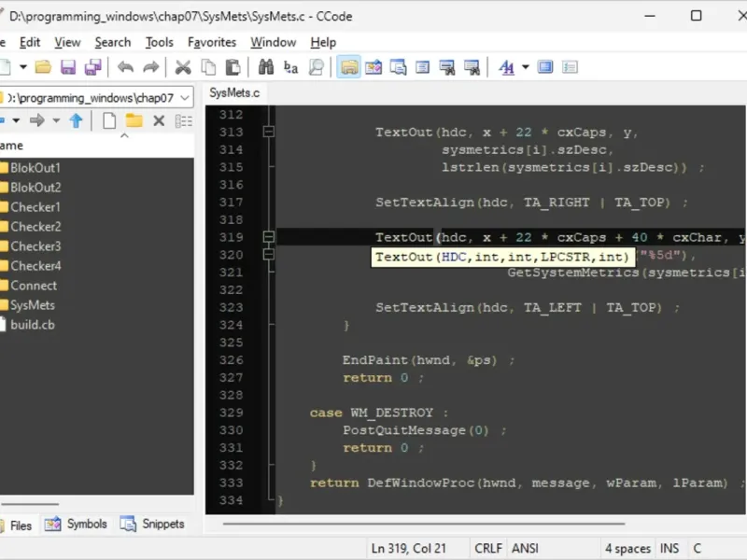Open a file with the yellow folder icon
Image resolution: width=747 pixels, height=560 pixels.
tap(43, 67)
